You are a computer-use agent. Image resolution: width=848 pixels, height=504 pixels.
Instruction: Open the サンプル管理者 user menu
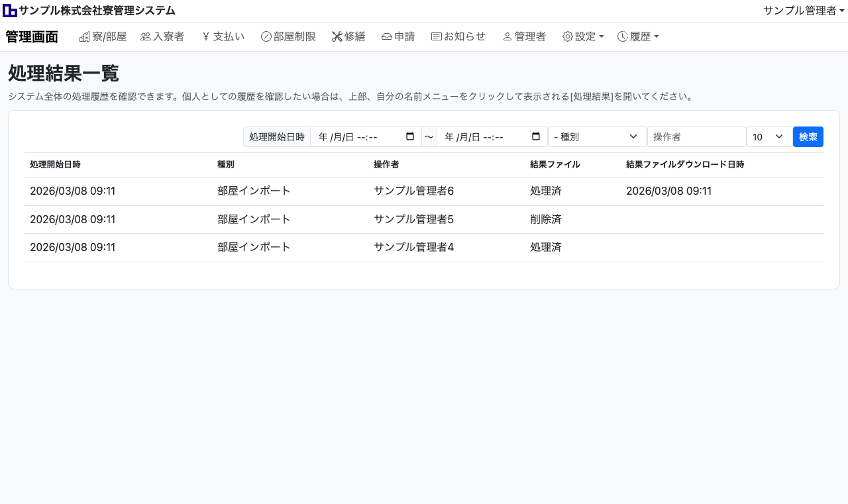(x=803, y=11)
